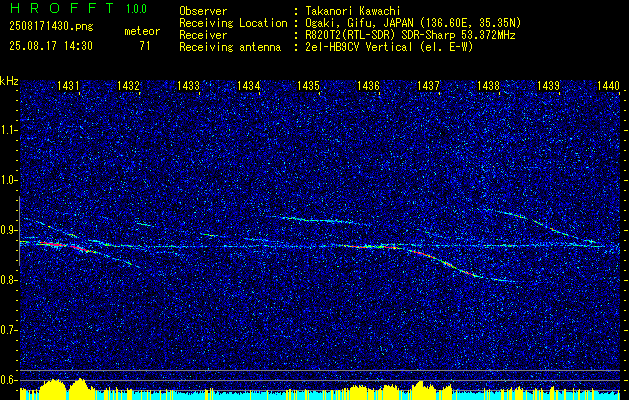Image resolution: width=629 pixels, height=400 pixels.
Task: Select the file name 2508171430.png
Action: [51, 26]
